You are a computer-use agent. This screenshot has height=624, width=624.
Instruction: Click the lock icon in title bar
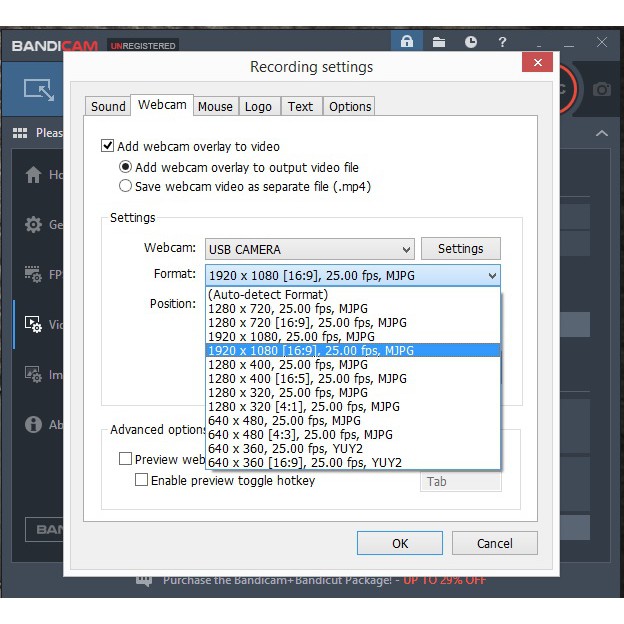(406, 42)
